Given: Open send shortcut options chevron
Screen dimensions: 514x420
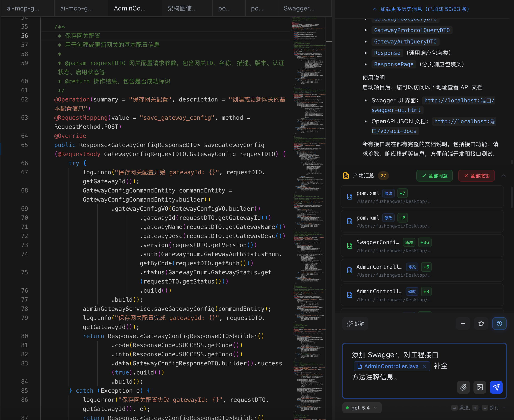Looking at the screenshot, I should pos(504,408).
